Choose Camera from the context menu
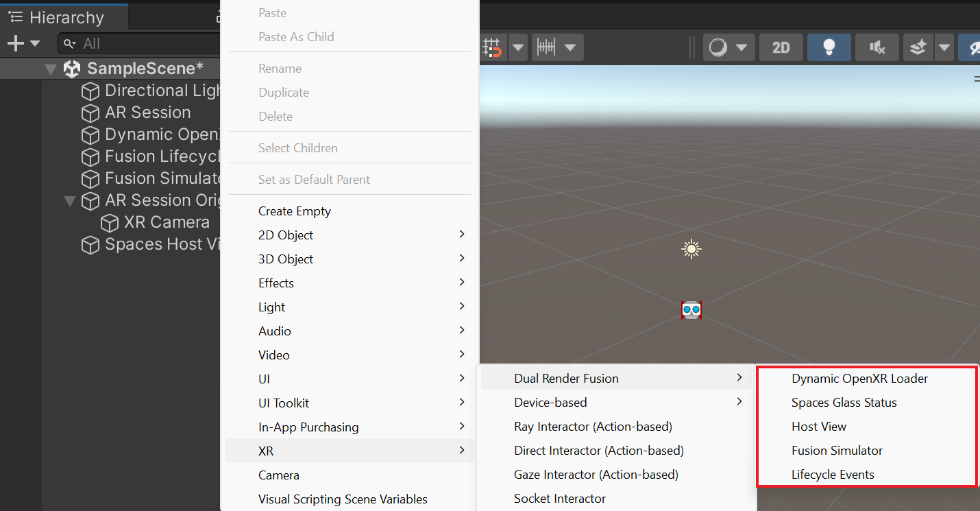The height and width of the screenshot is (511, 980). pos(349,475)
